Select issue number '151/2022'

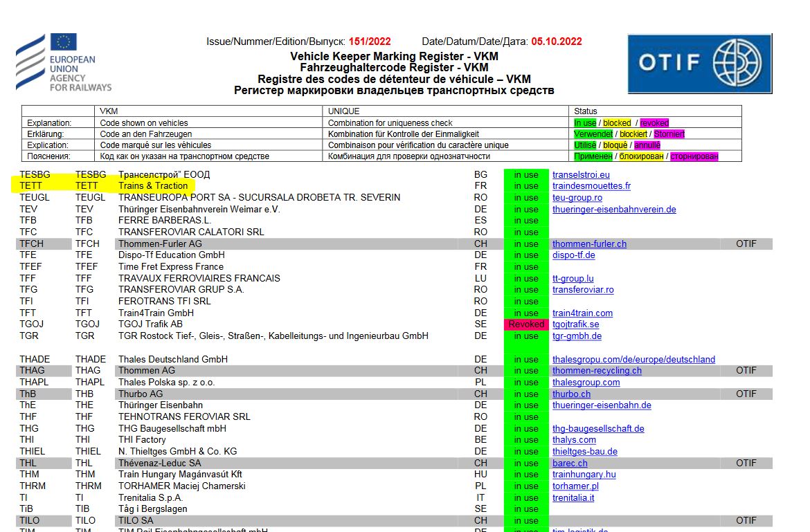point(370,42)
